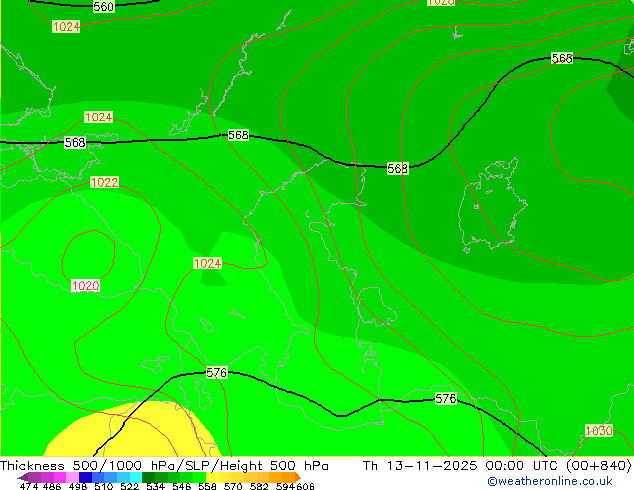The height and width of the screenshot is (490, 634).
Task: Click the 582 legend value
Action: click(259, 486)
